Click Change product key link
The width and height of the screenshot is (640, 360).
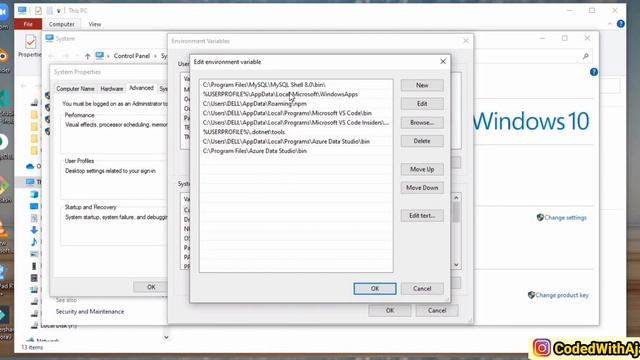(562, 295)
